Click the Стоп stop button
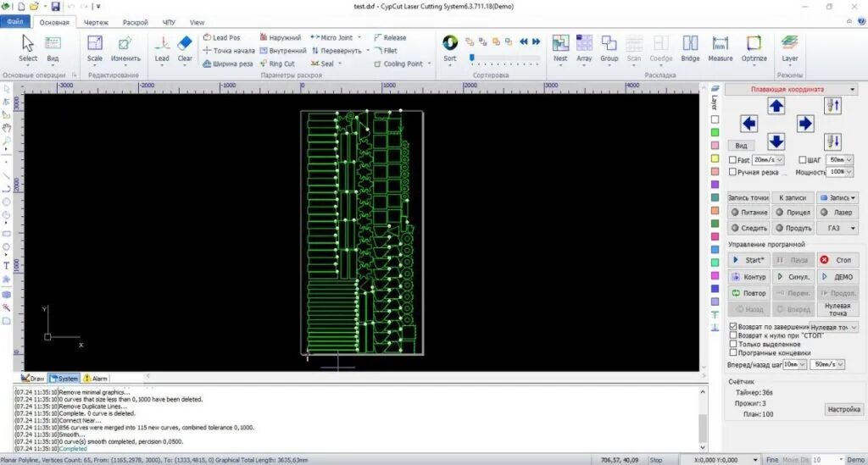Image resolution: width=868 pixels, height=465 pixels. click(837, 260)
